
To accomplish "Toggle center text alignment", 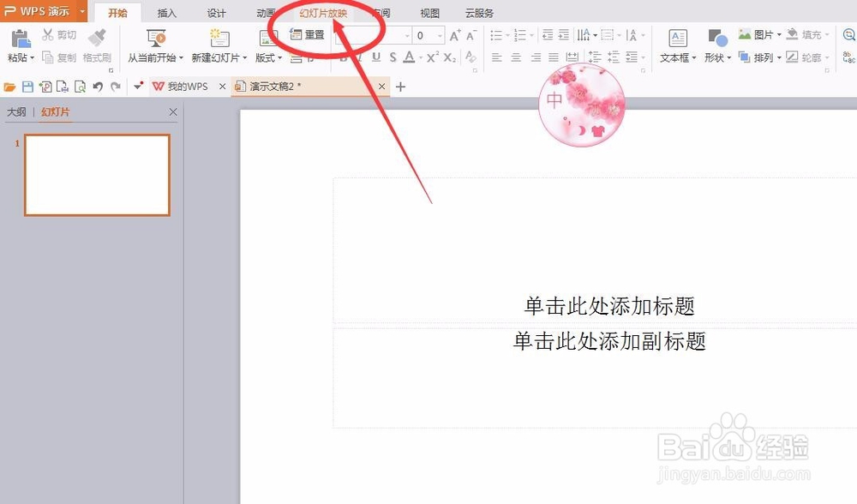I will pos(515,57).
